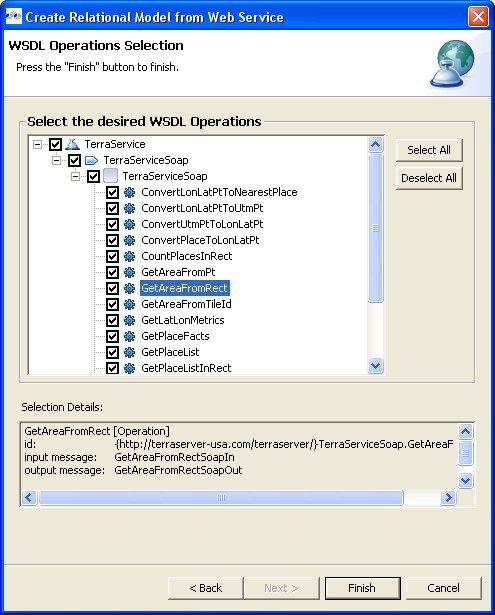Uncheck the TerraServiceSoap binding checkbox
495x615 pixels.
click(93, 176)
